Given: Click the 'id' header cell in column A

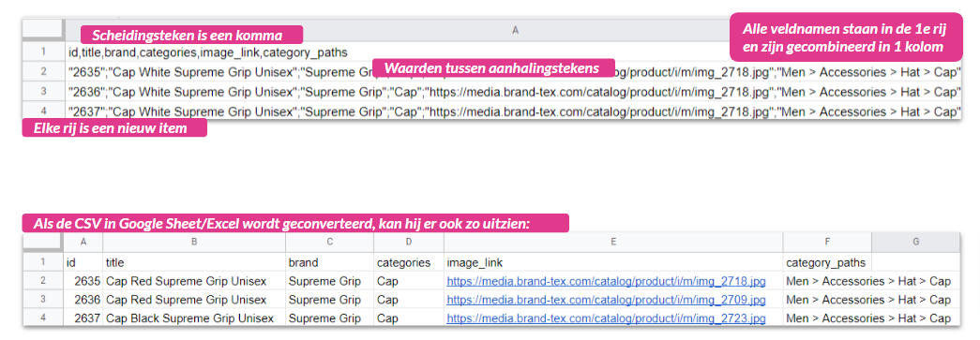Looking at the screenshot, I should tap(83, 262).
